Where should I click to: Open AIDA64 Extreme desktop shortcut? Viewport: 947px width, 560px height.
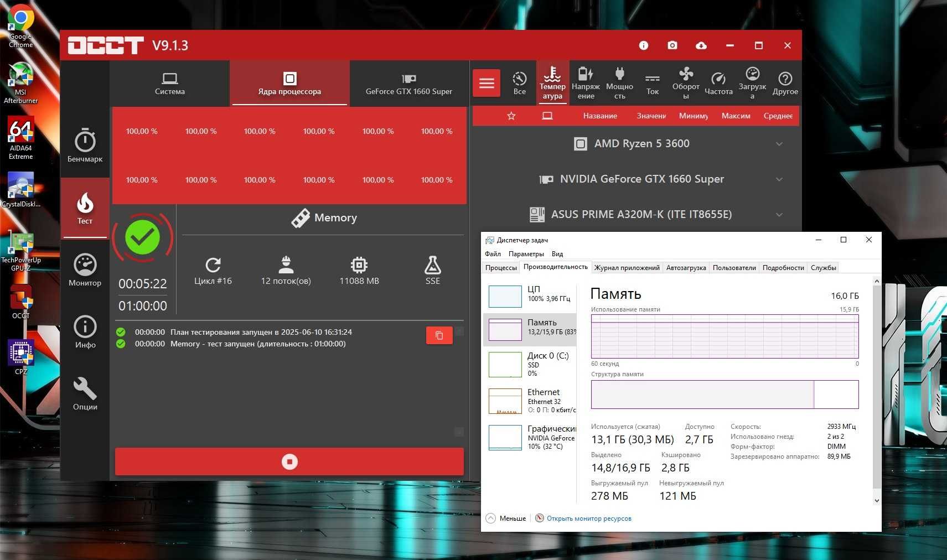point(20,138)
